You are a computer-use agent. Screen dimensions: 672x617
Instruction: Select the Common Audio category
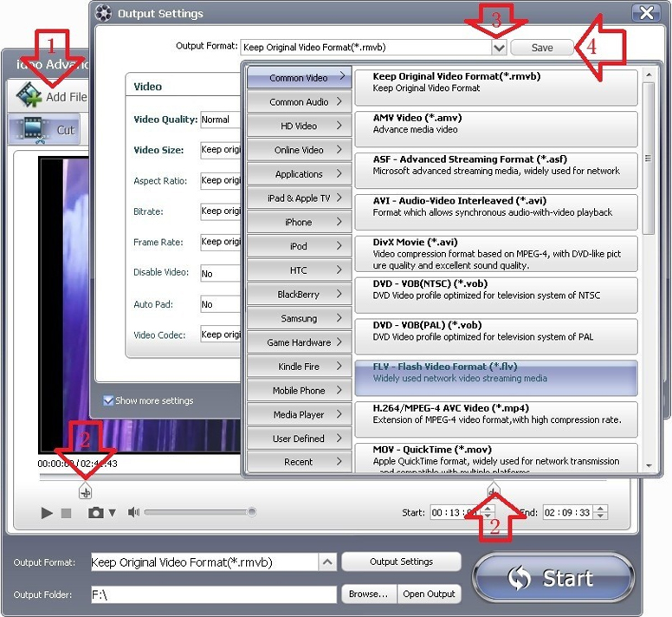click(x=299, y=101)
